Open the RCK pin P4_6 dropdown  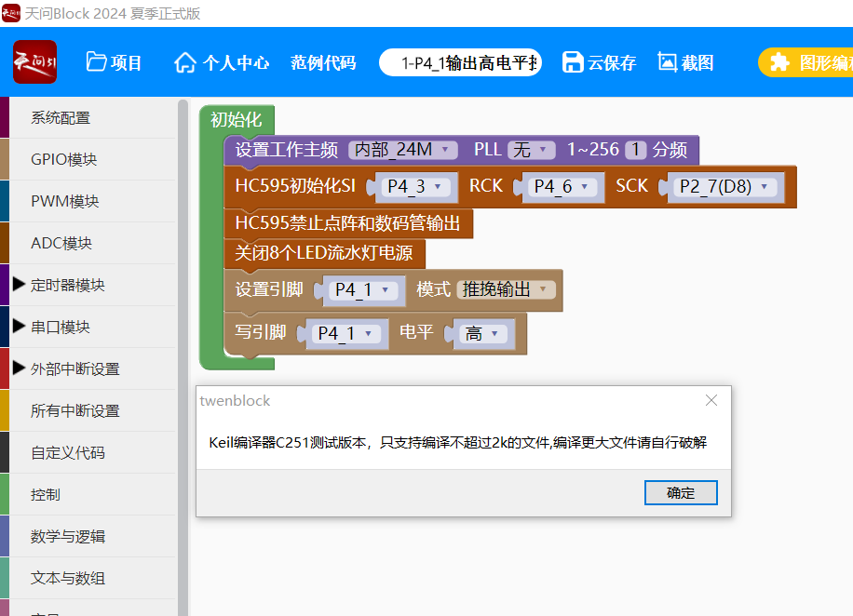click(562, 186)
